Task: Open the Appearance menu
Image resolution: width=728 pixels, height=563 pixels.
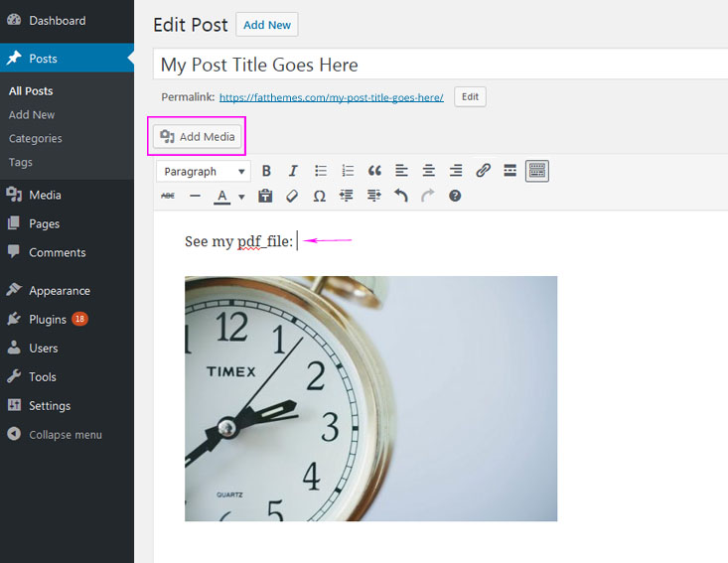Action: 67,291
